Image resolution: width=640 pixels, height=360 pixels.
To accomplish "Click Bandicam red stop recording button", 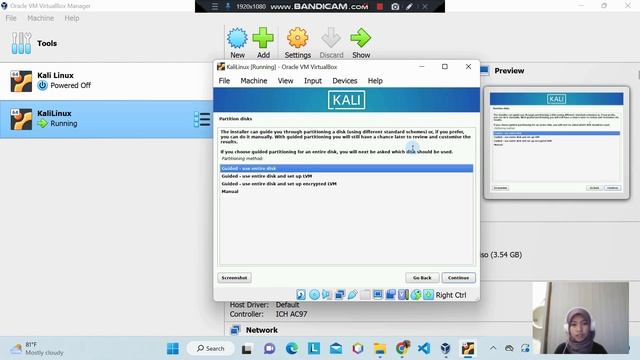I will click(x=380, y=7).
